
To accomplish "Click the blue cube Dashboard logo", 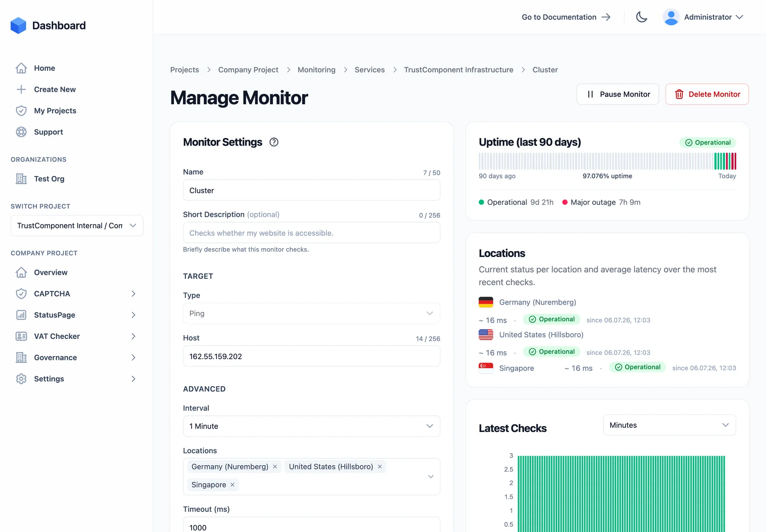I will (x=18, y=26).
